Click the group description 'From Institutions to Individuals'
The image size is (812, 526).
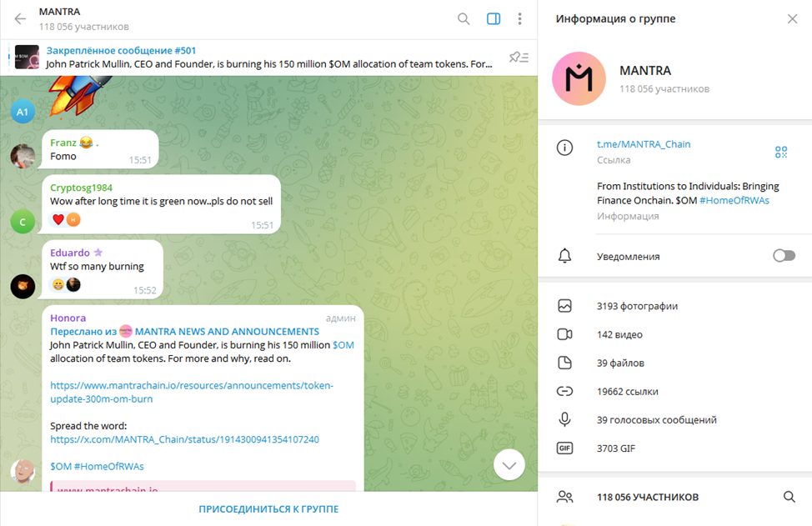coord(688,193)
